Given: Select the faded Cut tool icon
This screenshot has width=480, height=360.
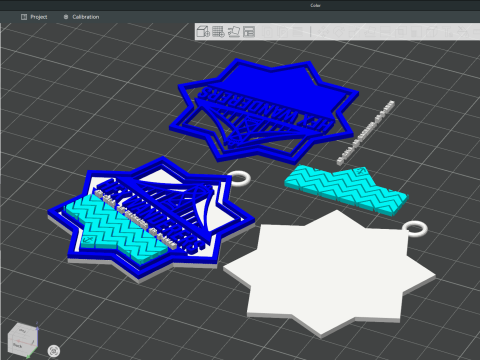Looking at the screenshot, I should [x=385, y=32].
